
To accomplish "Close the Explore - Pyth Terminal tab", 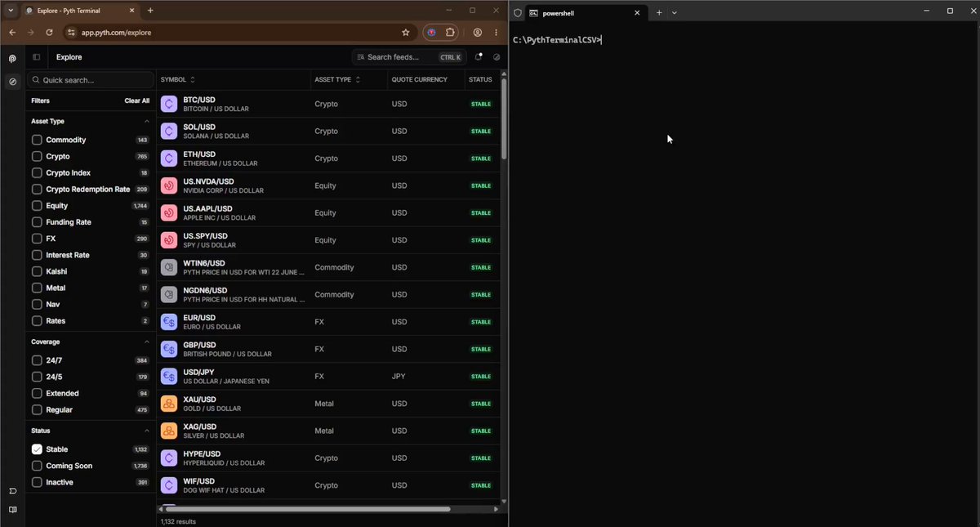I will [x=131, y=11].
